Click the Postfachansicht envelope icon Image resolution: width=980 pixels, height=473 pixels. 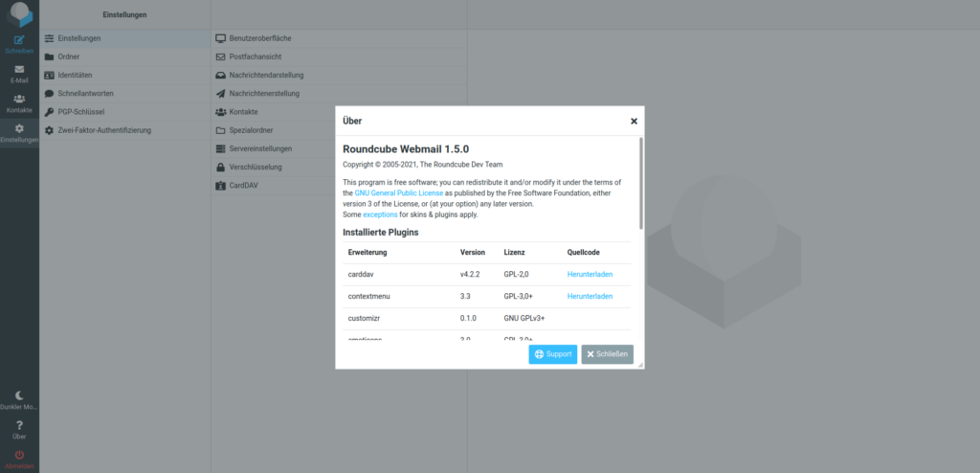[x=220, y=56]
